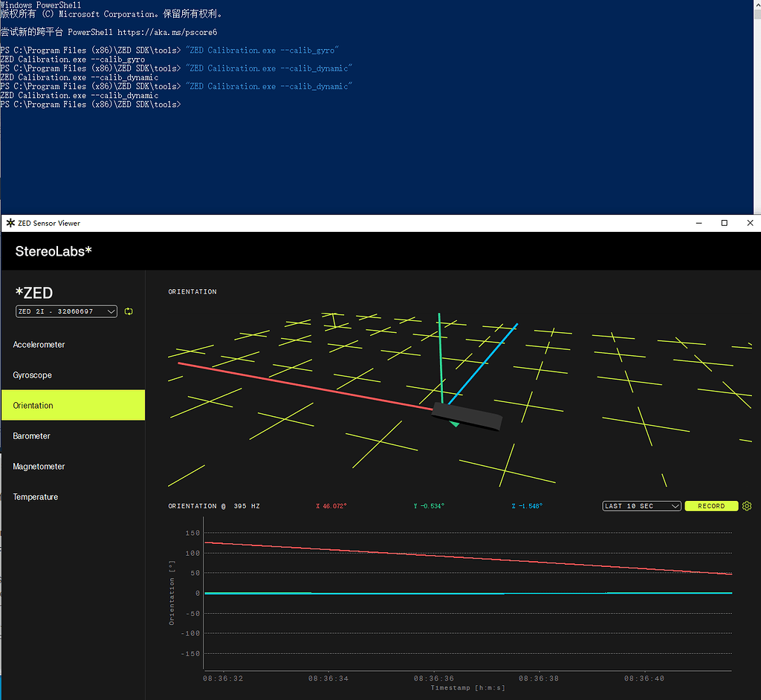Viewport: 761px width, 700px height.
Task: Open the ZED 2I camera selection dropdown
Action: pos(66,311)
